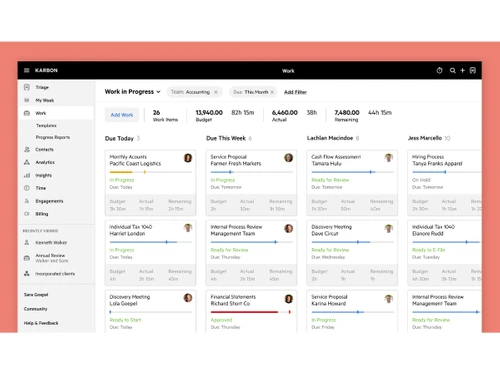Click the Lachlan Macindoe column heading

(x=330, y=138)
